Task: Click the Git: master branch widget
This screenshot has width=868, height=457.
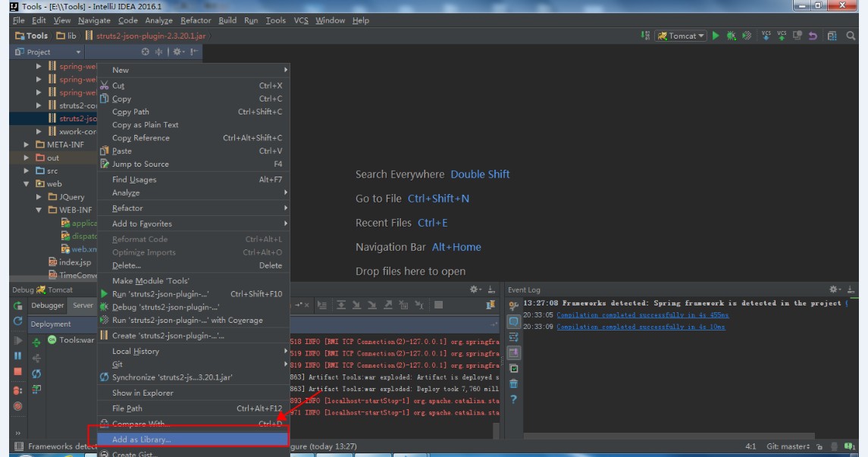Action: pyautogui.click(x=788, y=446)
